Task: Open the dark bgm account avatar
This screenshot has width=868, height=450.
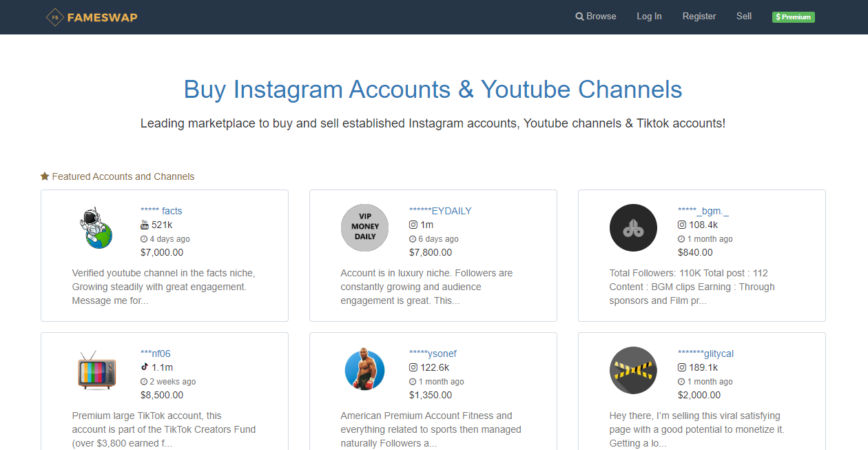Action: tap(633, 227)
